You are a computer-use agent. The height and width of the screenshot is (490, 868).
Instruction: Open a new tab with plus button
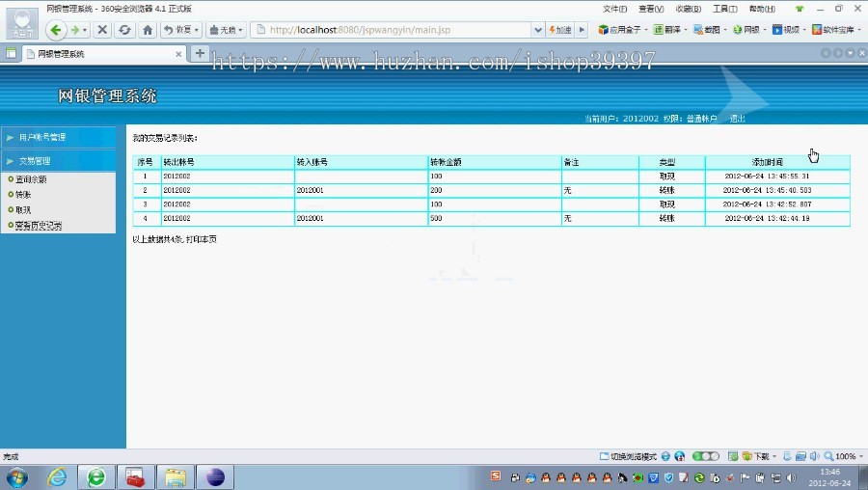point(200,53)
